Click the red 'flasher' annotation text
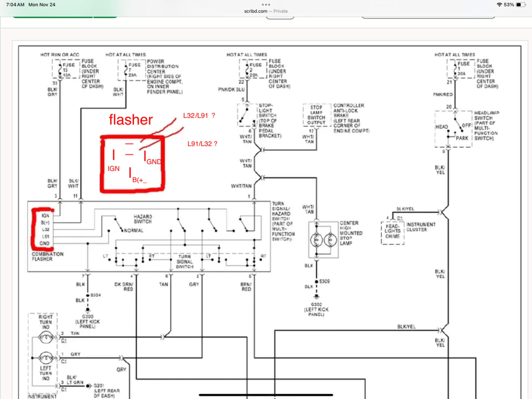The height and width of the screenshot is (399, 532). coord(131,120)
